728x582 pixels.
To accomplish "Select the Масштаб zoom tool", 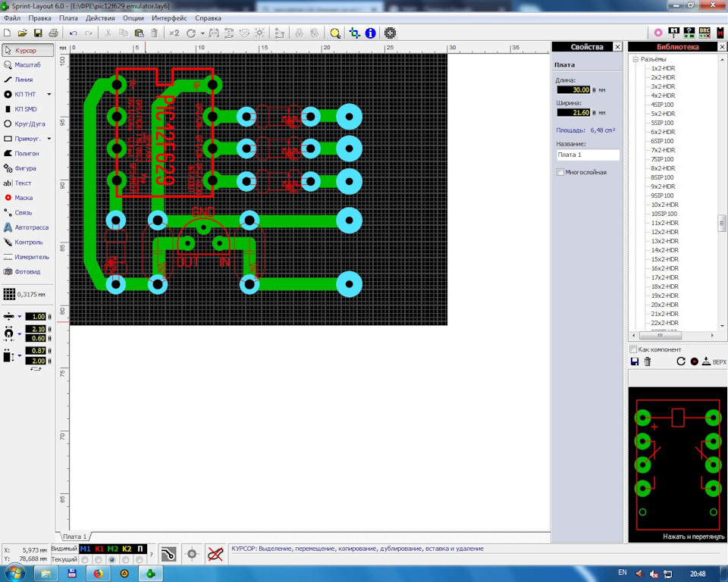I will pos(27,65).
